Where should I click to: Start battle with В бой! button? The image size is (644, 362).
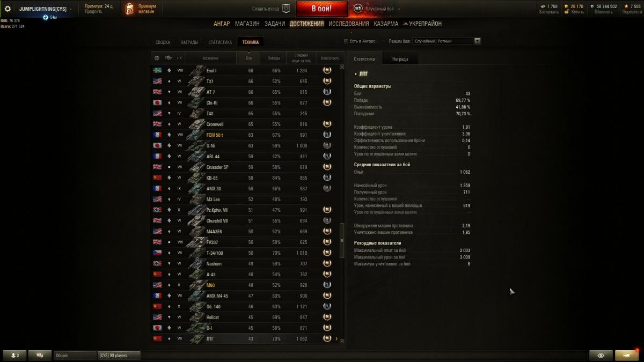321,9
